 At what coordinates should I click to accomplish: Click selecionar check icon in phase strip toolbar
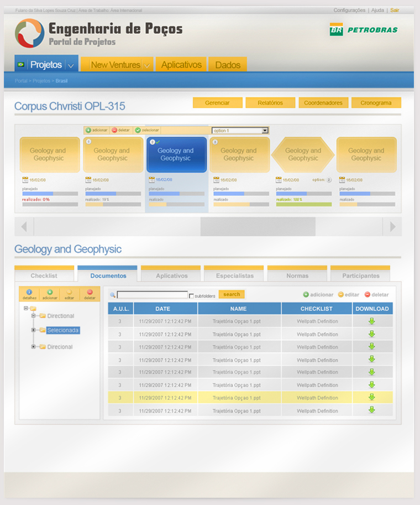click(x=138, y=130)
